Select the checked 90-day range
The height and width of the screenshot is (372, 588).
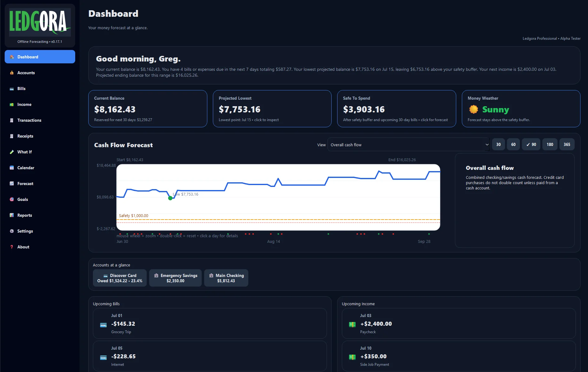tap(531, 144)
